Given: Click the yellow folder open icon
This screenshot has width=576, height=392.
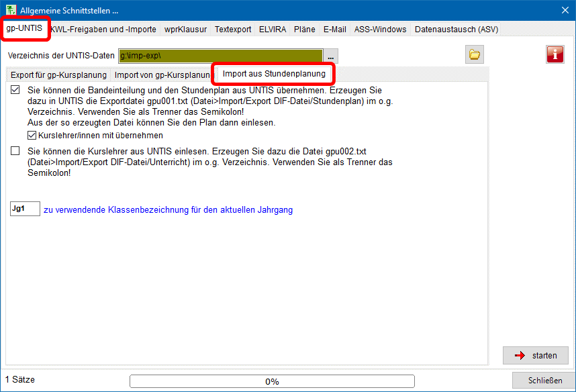Looking at the screenshot, I should click(475, 55).
